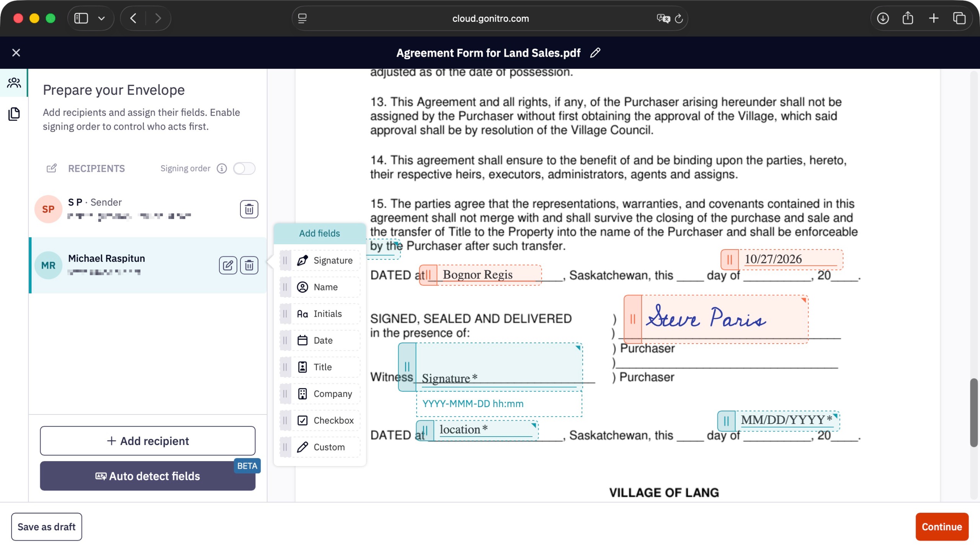Select the Signature field in Add fields
This screenshot has width=980, height=551.
(x=320, y=261)
